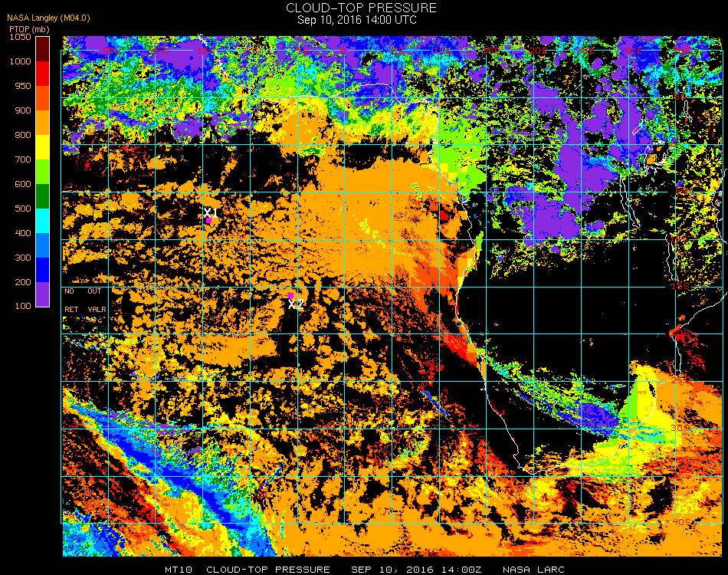The width and height of the screenshot is (728, 575).
Task: Click the 'NO' label below the legend
Action: click(x=69, y=291)
